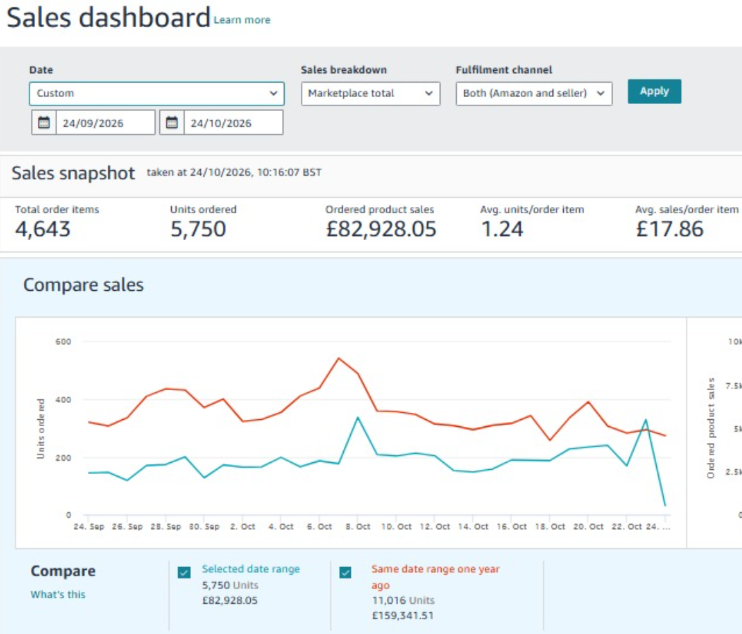Open the start date calendar icon
The image size is (742, 634).
(44, 123)
